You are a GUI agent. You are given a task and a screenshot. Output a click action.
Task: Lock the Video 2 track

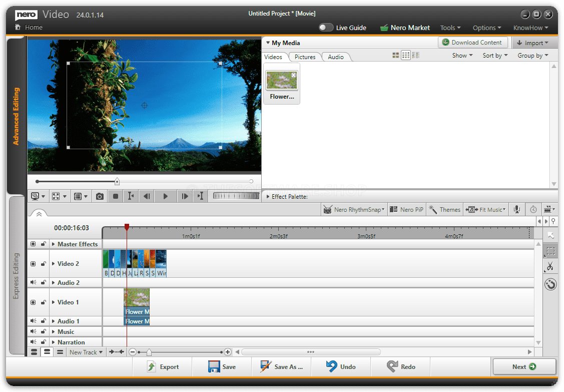tap(44, 264)
